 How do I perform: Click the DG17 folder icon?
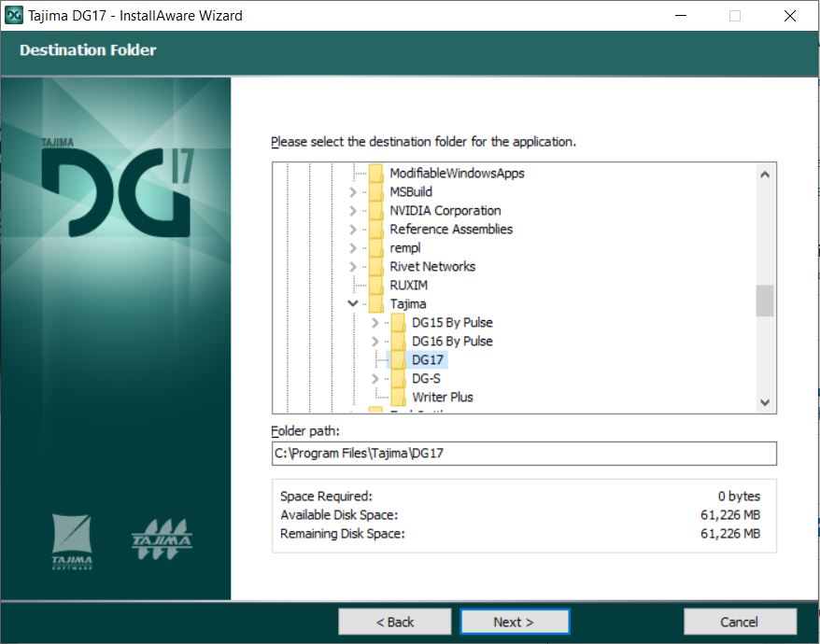398,359
